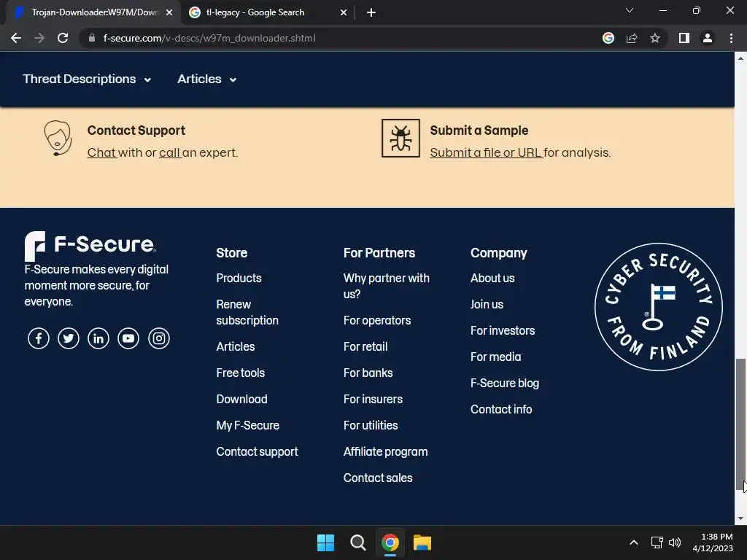Viewport: 747px width, 560px height.
Task: Open For insurers link
Action: tap(373, 399)
